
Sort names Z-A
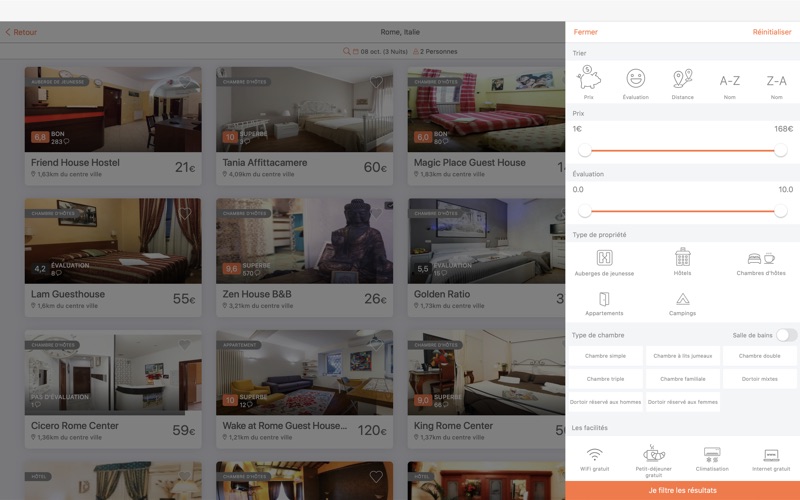(x=777, y=81)
